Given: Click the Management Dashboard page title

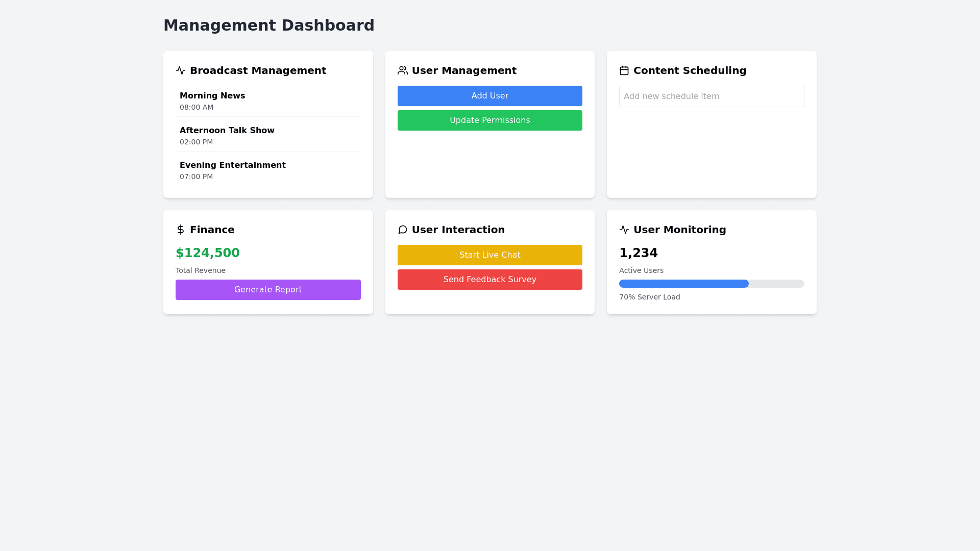Looking at the screenshot, I should click(x=269, y=25).
